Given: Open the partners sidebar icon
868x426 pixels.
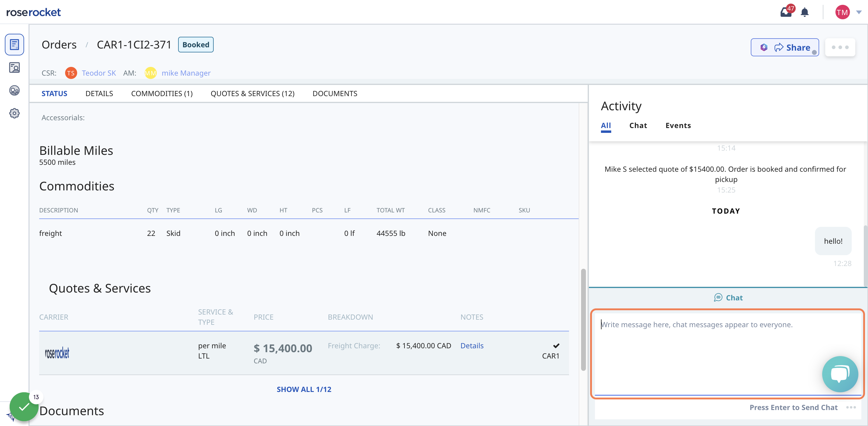Looking at the screenshot, I should pos(14,91).
